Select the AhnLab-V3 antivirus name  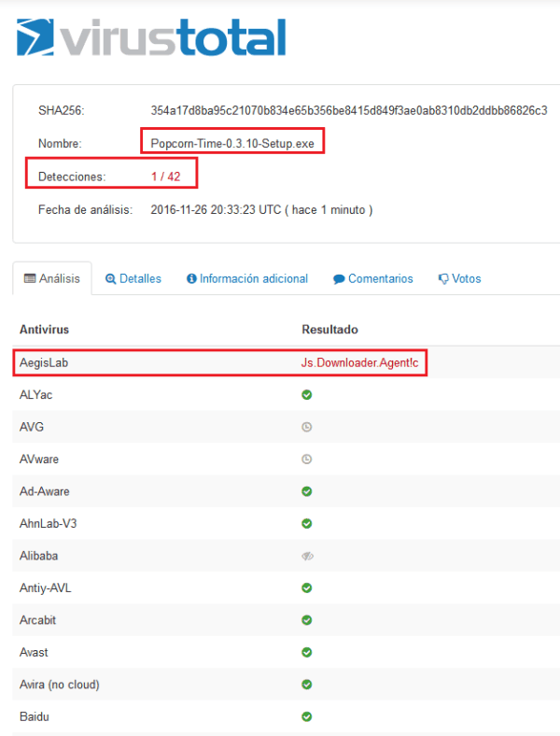click(48, 523)
